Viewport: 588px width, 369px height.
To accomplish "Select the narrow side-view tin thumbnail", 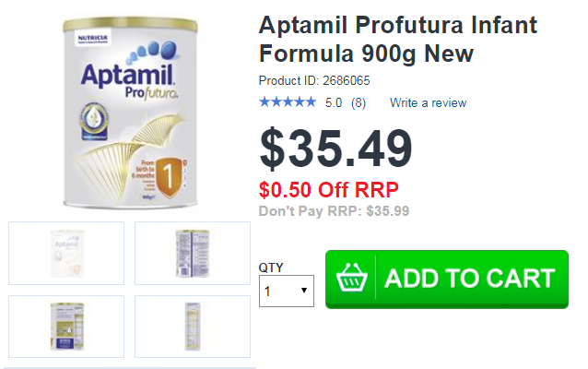I will [193, 327].
